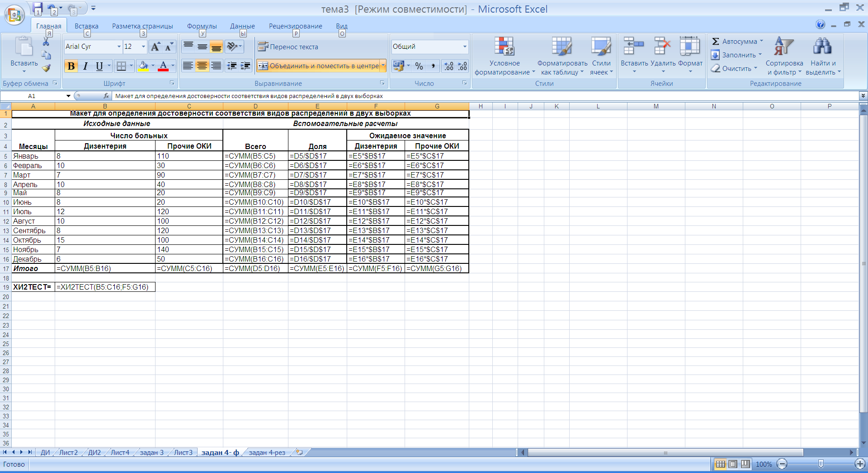
Task: Open Сортировка и фильтр menu
Action: coord(784,56)
